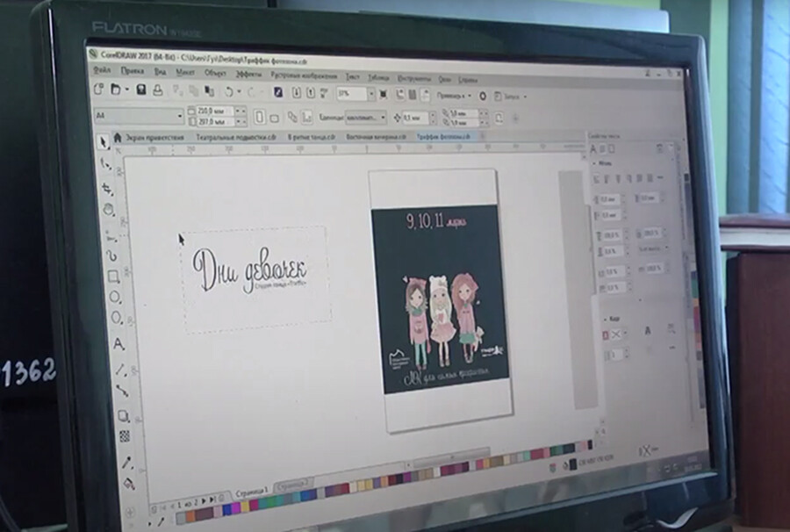Open the units dropdown

(383, 118)
